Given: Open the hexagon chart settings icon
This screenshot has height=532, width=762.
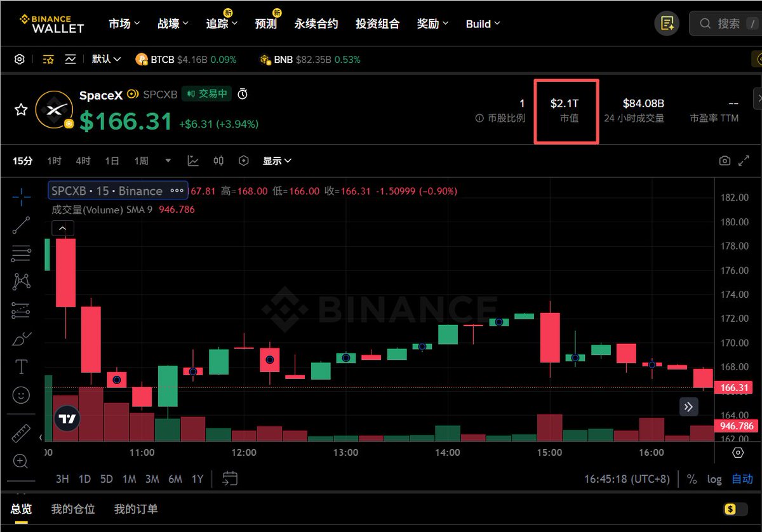Looking at the screenshot, I should tap(244, 161).
